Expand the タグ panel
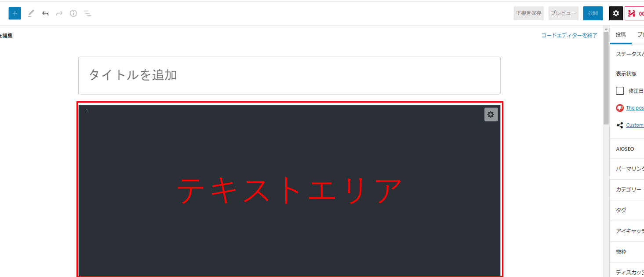The width and height of the screenshot is (644, 277). point(627,210)
